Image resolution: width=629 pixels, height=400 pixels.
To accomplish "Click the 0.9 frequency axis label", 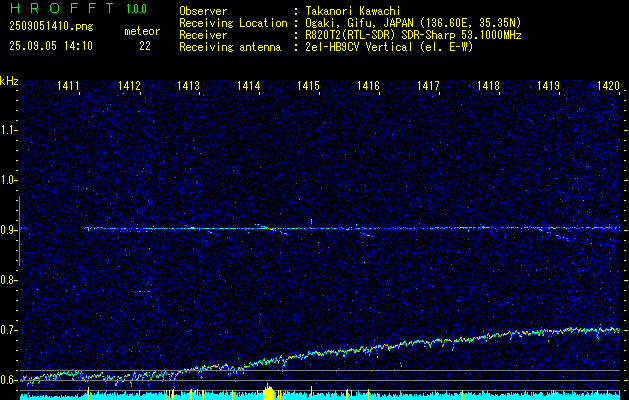I will point(8,230).
